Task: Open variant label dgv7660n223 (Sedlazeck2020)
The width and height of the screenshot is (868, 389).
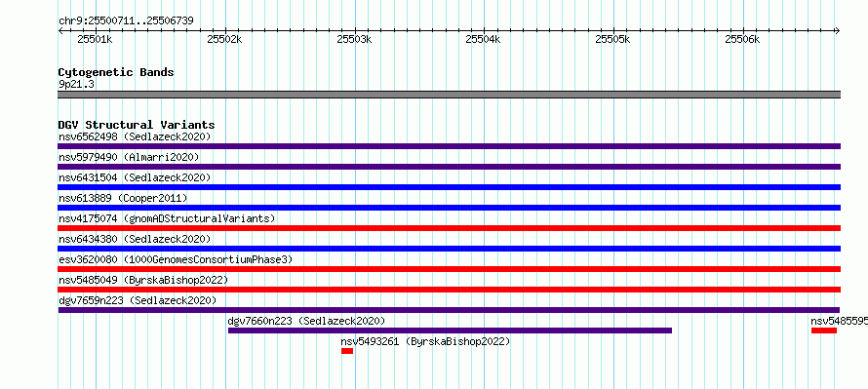Action: [x=306, y=321]
